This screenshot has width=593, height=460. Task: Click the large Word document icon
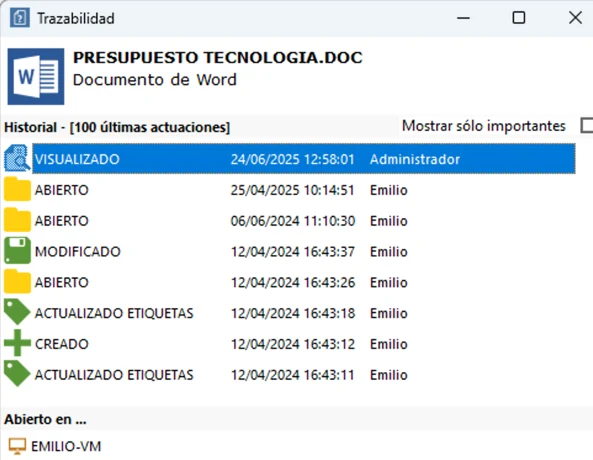(36, 76)
